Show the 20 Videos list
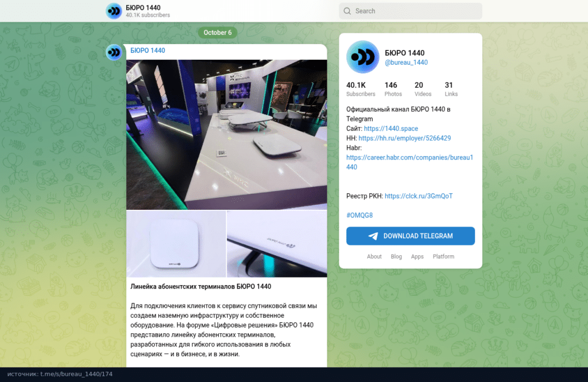588x382 pixels. click(x=423, y=89)
